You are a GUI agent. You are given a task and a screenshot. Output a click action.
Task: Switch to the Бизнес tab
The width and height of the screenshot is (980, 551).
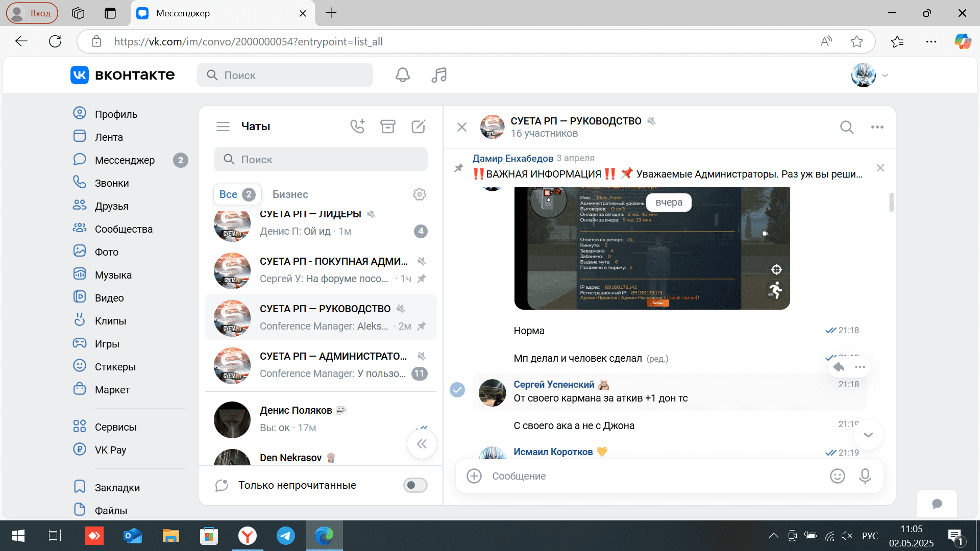tap(290, 194)
